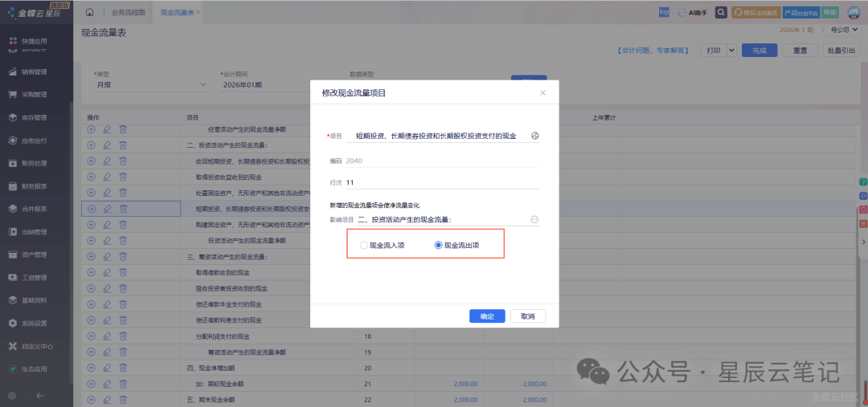
Task: Click the search magnifier icon in header
Action: pos(721,13)
